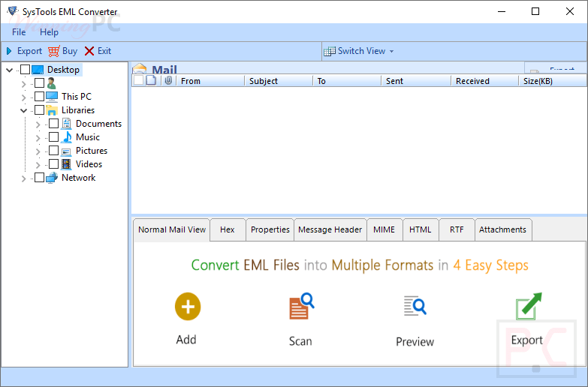Click the This PC computer icon
This screenshot has height=387, width=588.
point(52,97)
